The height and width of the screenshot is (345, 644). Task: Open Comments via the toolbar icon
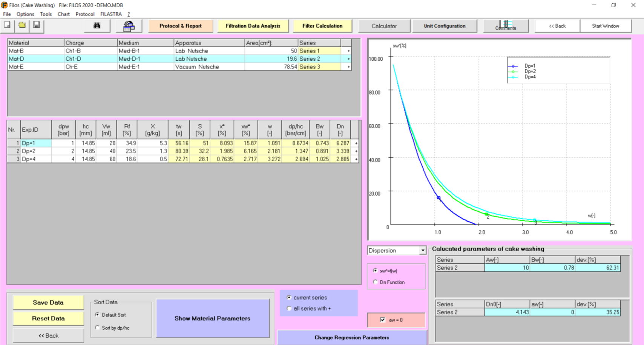[x=506, y=26]
